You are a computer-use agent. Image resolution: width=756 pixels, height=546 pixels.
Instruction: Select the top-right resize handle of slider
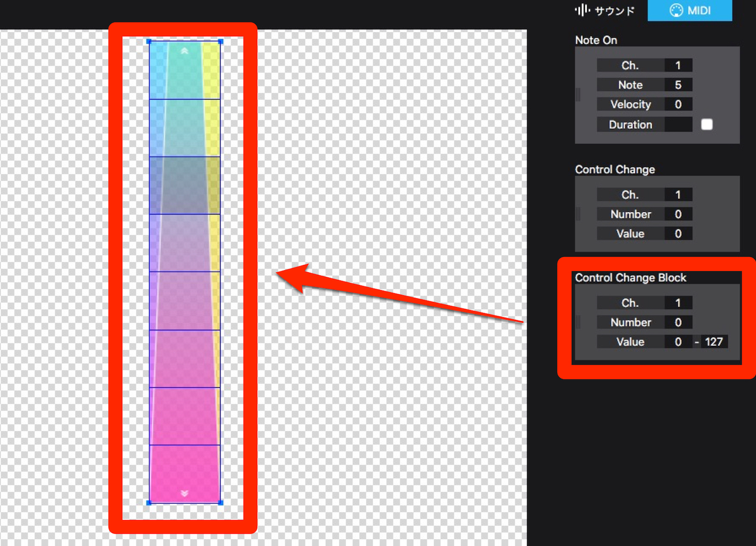point(221,41)
